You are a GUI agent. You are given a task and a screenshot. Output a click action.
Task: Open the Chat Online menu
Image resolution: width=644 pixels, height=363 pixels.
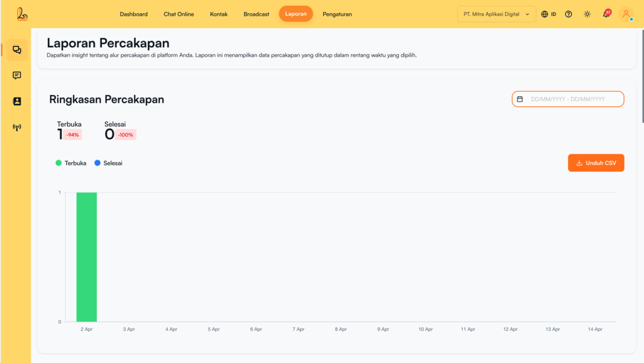pos(179,14)
